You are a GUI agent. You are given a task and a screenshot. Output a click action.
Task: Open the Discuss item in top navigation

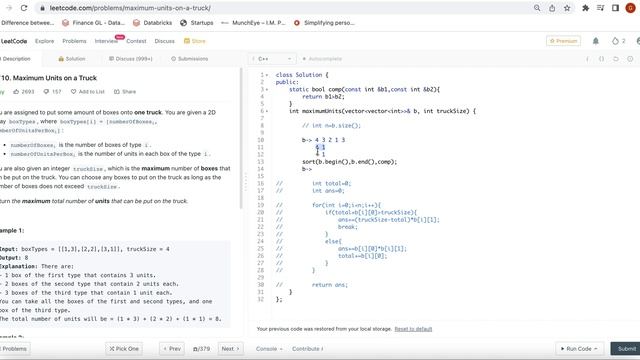[164, 41]
